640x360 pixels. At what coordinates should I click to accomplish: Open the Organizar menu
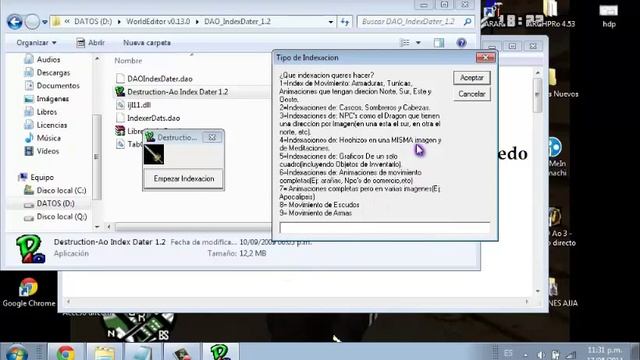click(36, 42)
